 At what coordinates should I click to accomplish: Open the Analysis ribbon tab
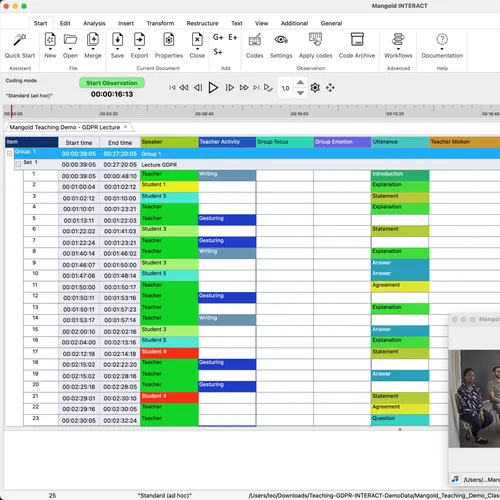pos(94,23)
